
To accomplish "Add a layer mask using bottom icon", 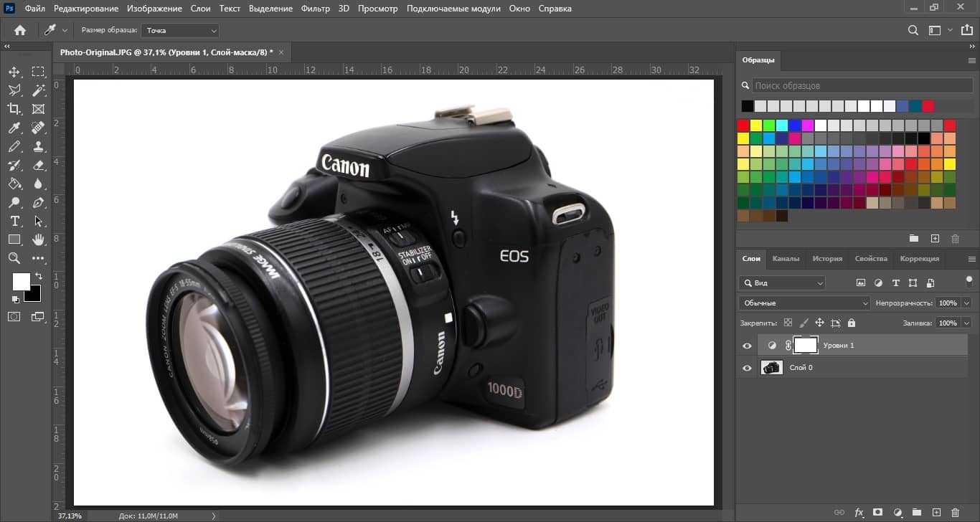I will click(x=877, y=513).
